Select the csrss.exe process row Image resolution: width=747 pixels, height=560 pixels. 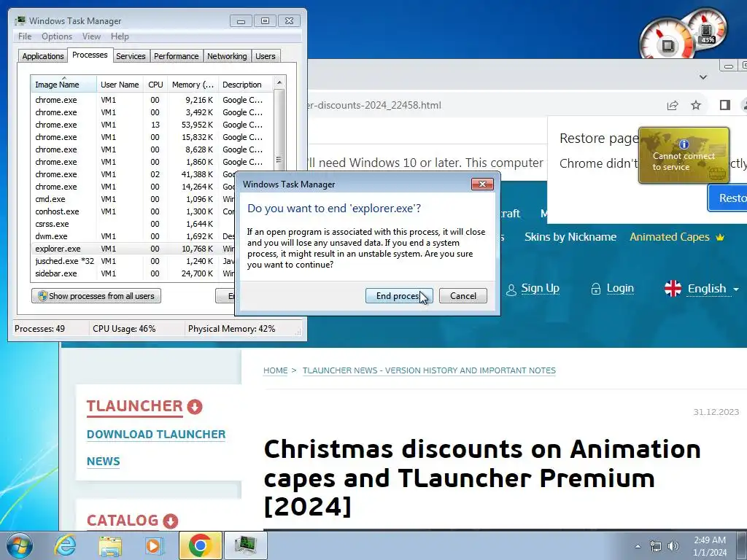133,224
